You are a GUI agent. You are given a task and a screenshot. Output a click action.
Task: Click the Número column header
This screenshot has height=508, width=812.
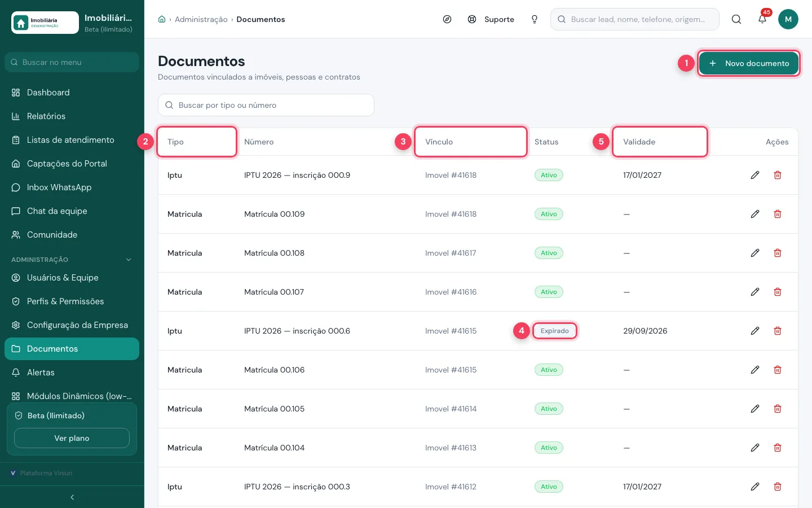(x=259, y=142)
